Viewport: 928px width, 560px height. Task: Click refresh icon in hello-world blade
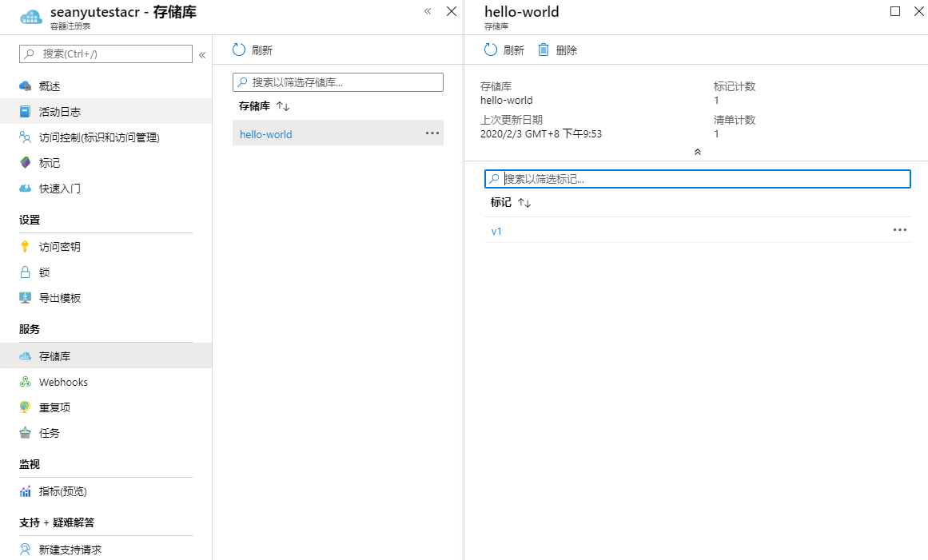coord(491,50)
